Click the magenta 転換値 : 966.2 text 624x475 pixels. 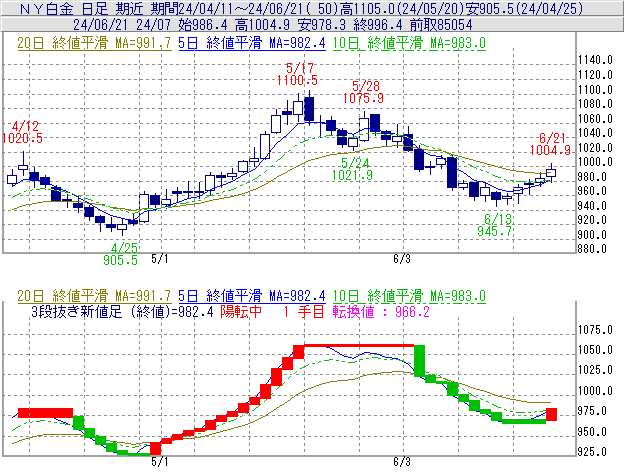381,312
